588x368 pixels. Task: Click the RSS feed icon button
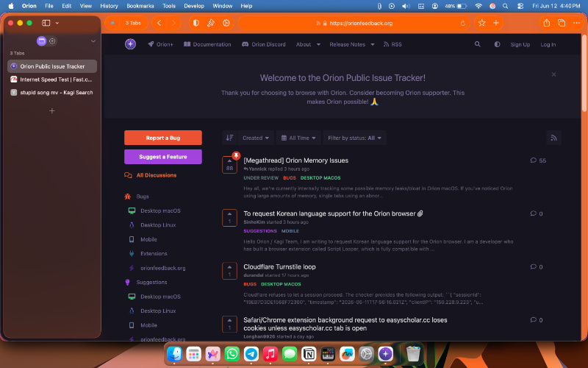[x=553, y=138]
